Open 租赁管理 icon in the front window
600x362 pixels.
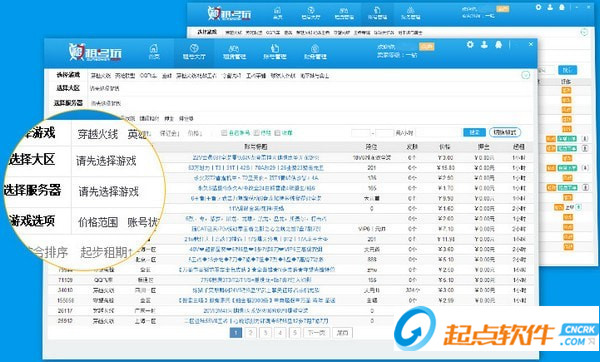click(234, 52)
